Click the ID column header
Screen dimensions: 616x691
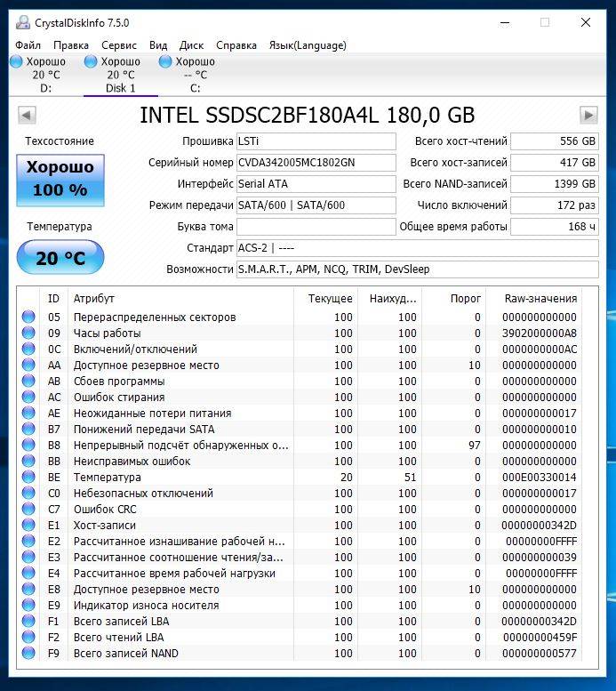[x=53, y=298]
